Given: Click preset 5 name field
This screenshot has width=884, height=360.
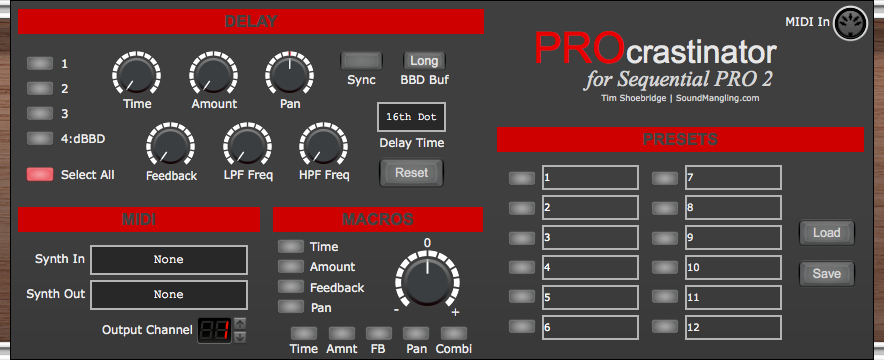Looking at the screenshot, I should (x=590, y=297).
